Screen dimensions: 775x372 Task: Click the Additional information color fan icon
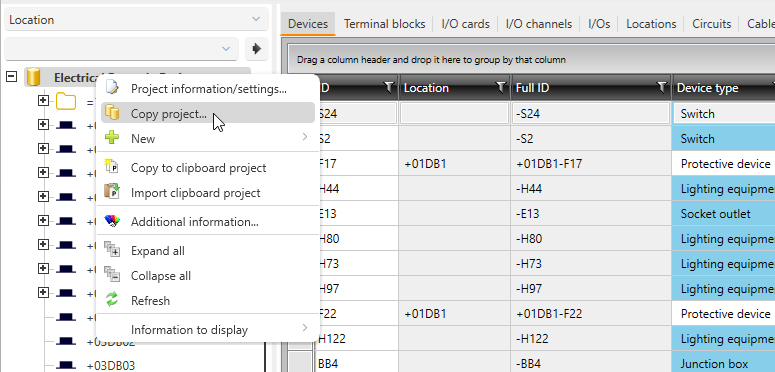pos(112,221)
